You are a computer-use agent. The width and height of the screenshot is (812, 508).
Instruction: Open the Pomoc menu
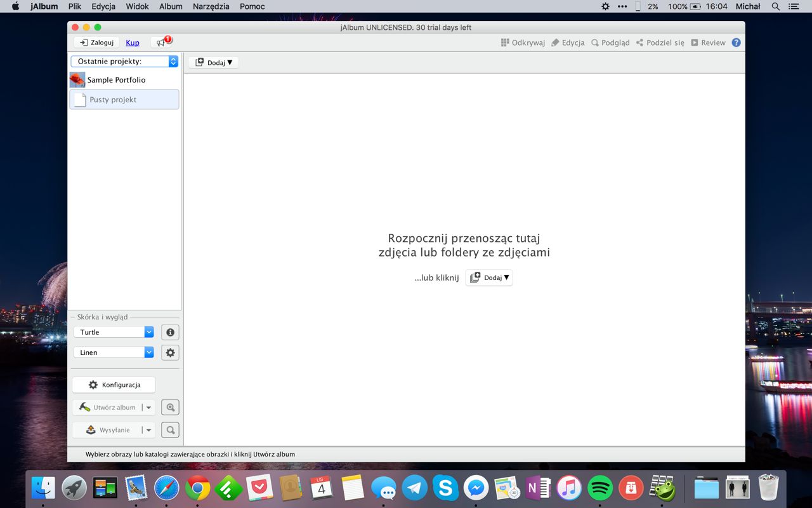(x=252, y=6)
